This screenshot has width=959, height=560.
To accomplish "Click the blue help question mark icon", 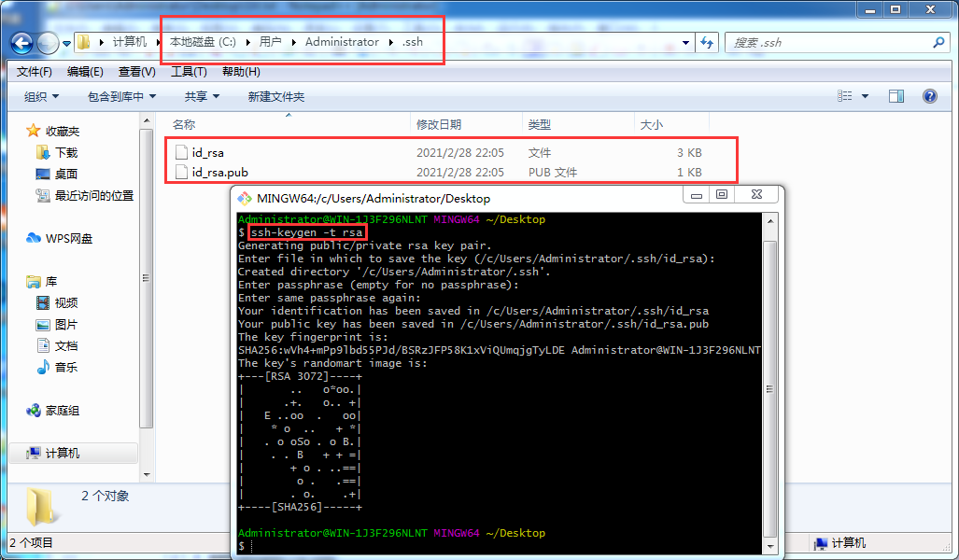I will (x=930, y=96).
